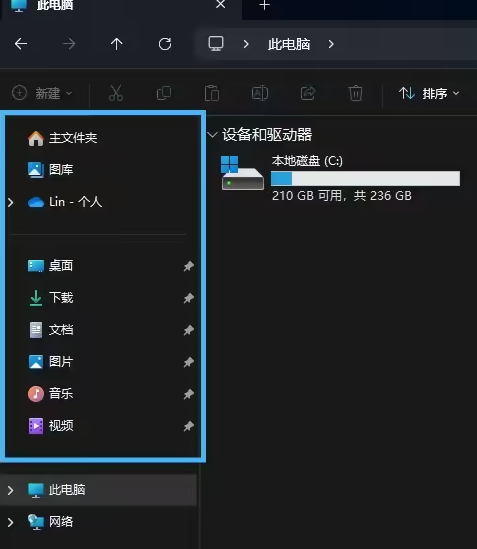Expand the 此电脑 tree node
Viewport: 477px width, 549px height.
[x=11, y=490]
